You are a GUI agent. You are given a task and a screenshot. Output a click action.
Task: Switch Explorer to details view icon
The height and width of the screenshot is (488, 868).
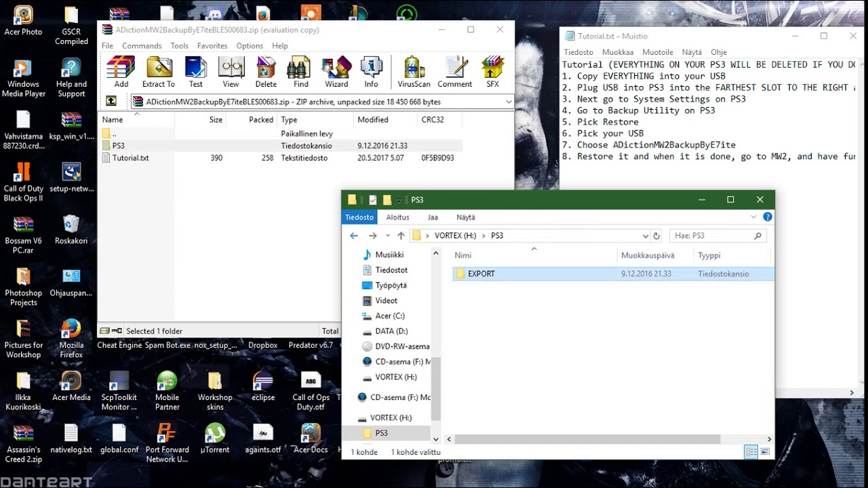coord(751,451)
